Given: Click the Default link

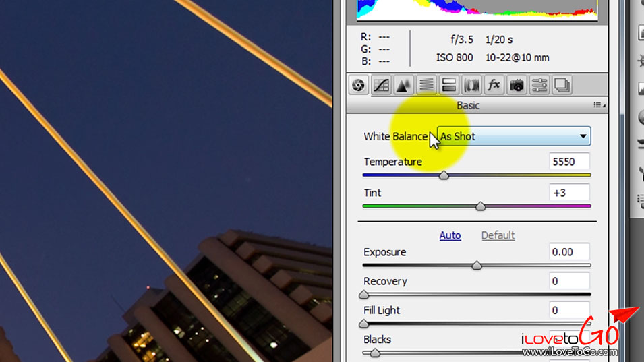Looking at the screenshot, I should [498, 235].
